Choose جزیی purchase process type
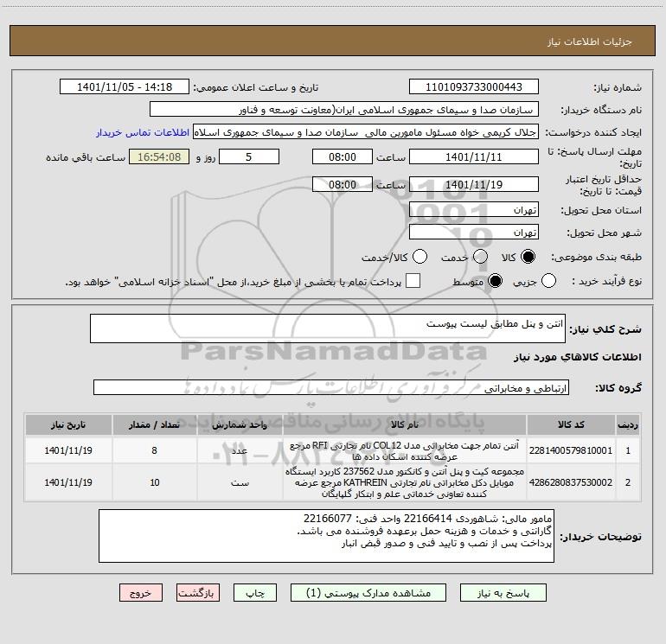Image resolution: width=666 pixels, height=644 pixels. coord(548,281)
